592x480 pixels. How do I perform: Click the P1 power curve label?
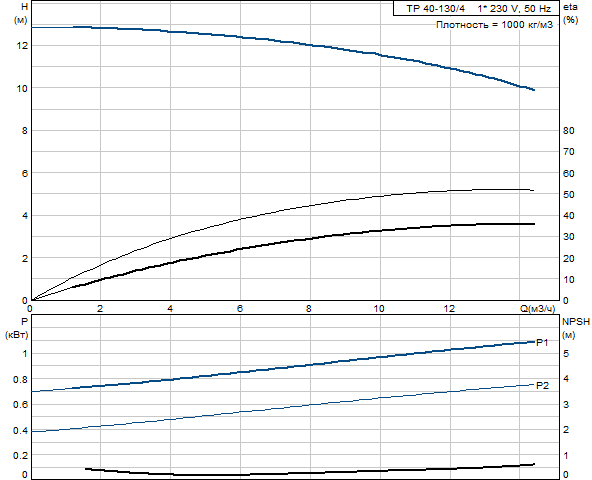543,343
